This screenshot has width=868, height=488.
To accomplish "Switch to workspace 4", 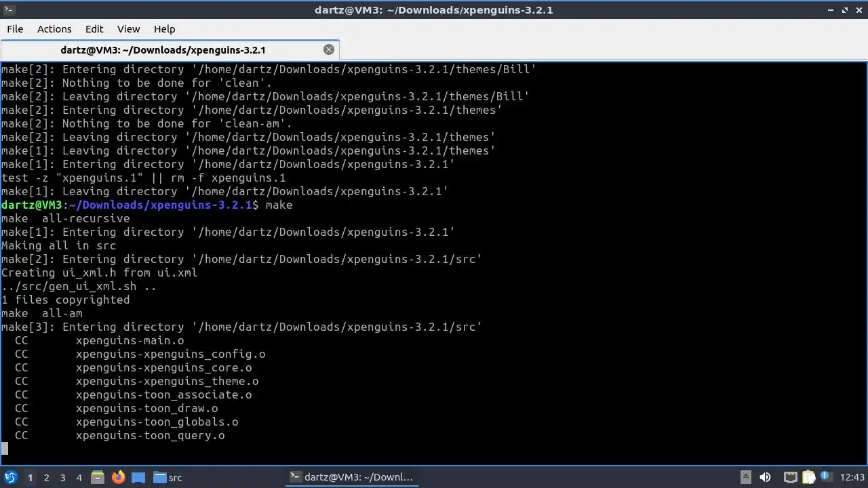I will point(79,478).
